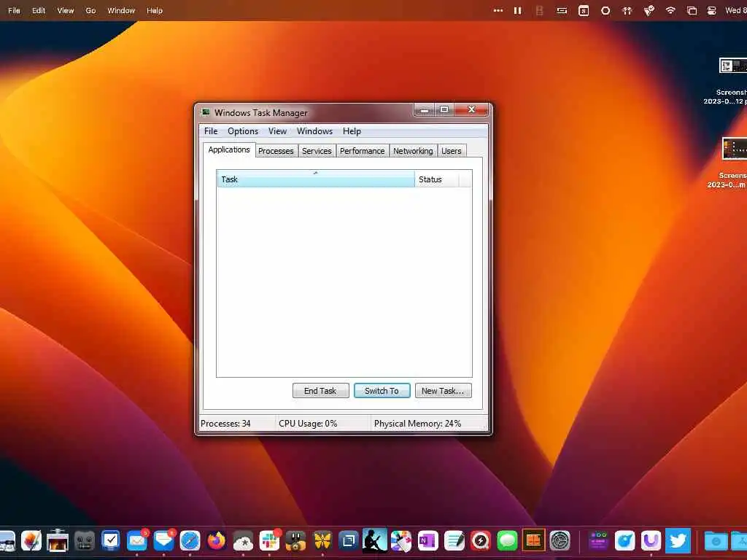Screen dimensions: 747x560
Task: Click the 'Physical Memory: 24%' status text
Action: (x=418, y=424)
